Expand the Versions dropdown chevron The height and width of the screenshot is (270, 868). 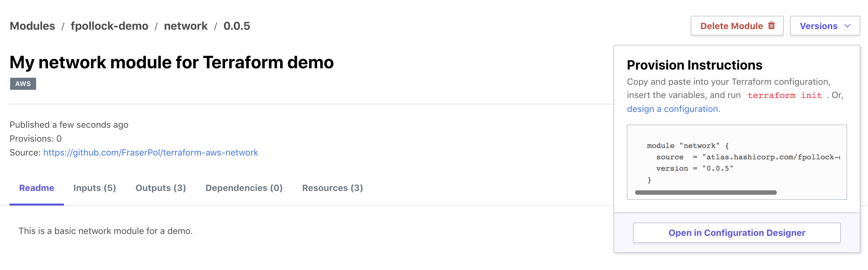tap(847, 26)
